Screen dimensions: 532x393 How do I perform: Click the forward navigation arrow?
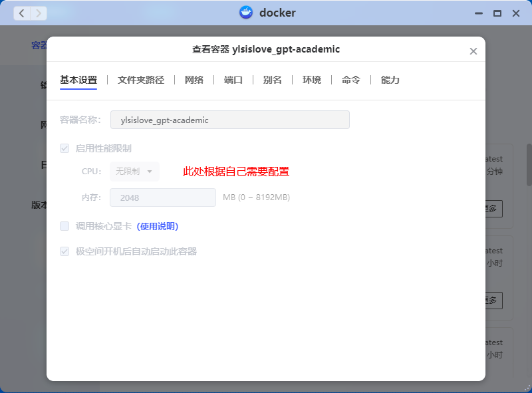coord(39,13)
